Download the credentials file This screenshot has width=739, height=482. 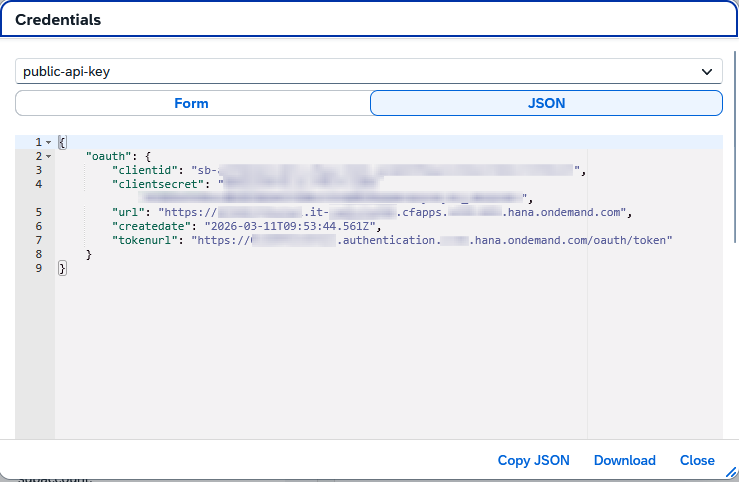(x=624, y=460)
